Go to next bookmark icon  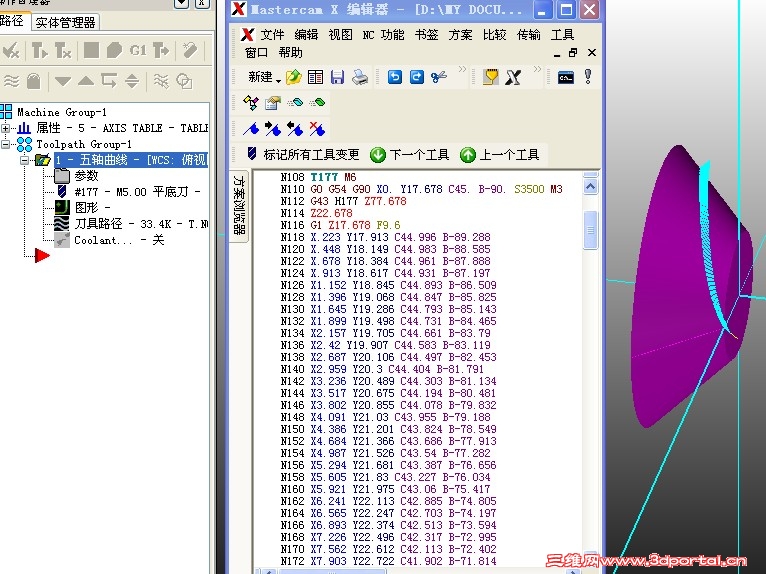tap(273, 129)
